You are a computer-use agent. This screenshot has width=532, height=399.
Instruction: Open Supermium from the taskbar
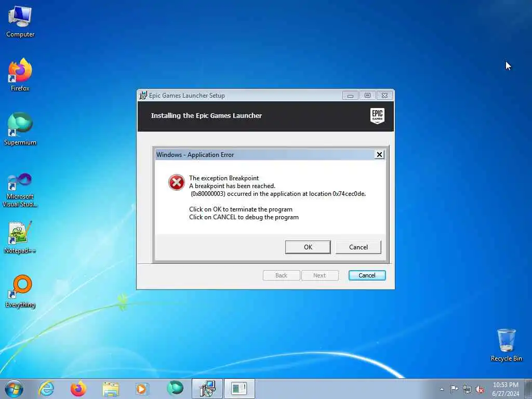point(175,389)
